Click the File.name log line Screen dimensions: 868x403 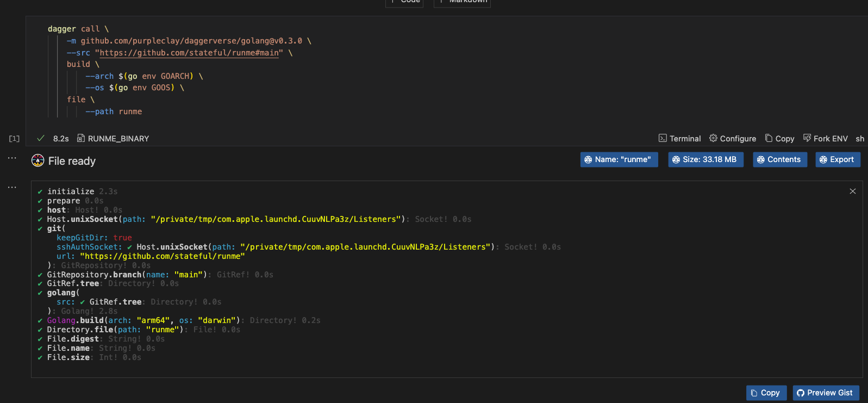pos(96,348)
